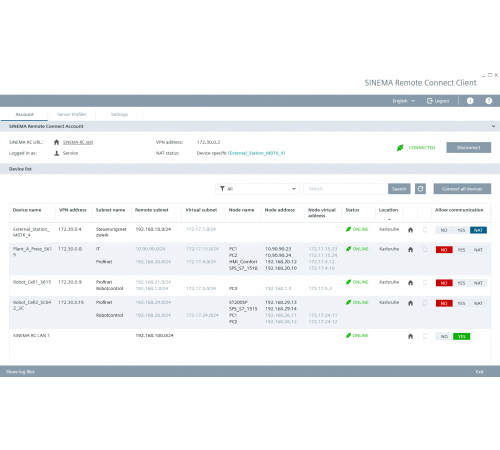Click the Logout button
The image size is (500, 450).
pos(438,101)
